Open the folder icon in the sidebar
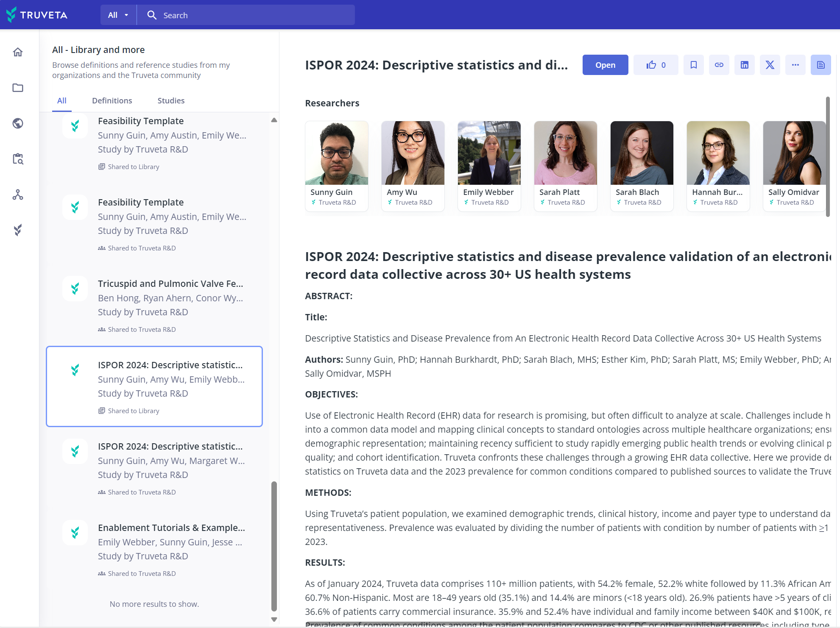 (18, 88)
